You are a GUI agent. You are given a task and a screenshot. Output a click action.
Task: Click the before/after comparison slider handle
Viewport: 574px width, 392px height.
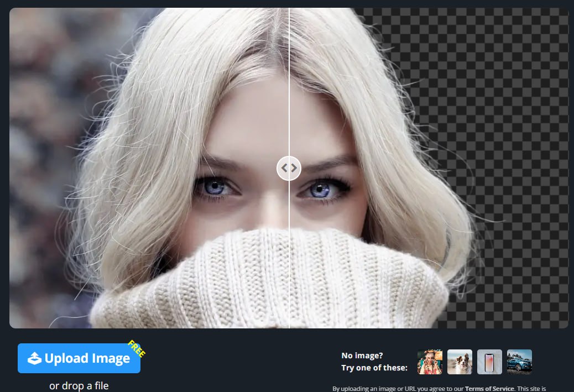pos(289,168)
